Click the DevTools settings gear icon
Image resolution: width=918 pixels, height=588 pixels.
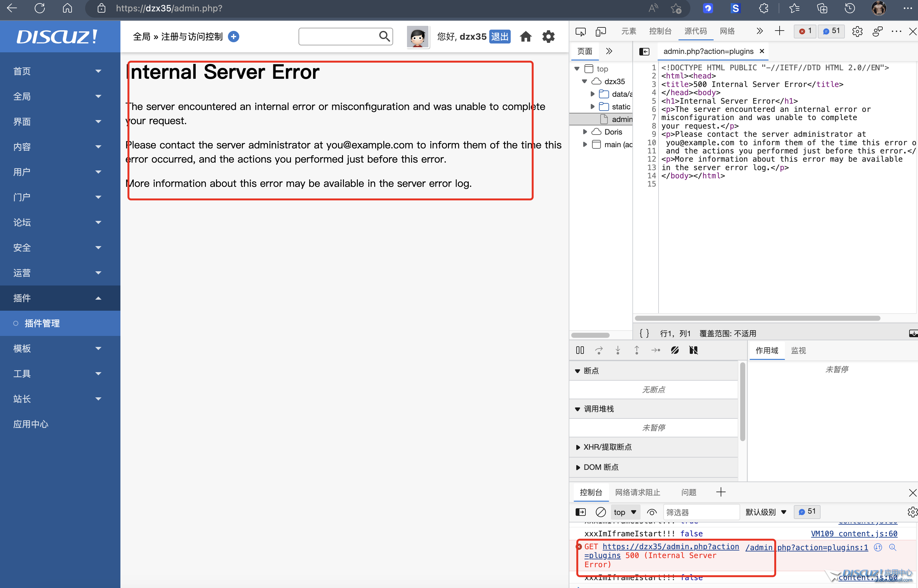(x=857, y=32)
